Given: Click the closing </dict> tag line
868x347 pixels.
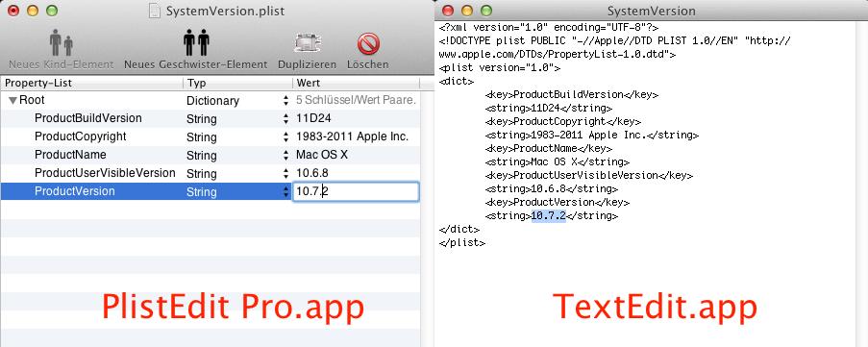Looking at the screenshot, I should point(459,229).
